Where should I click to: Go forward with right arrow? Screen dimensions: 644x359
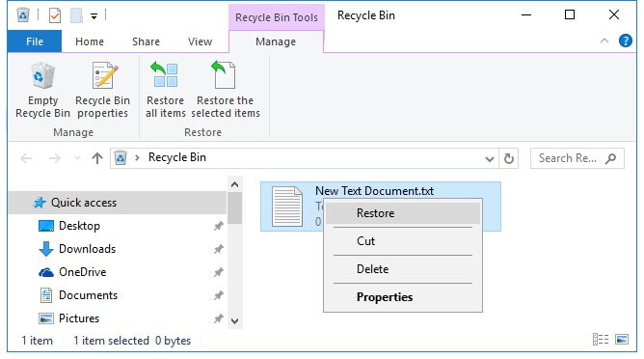(x=55, y=158)
